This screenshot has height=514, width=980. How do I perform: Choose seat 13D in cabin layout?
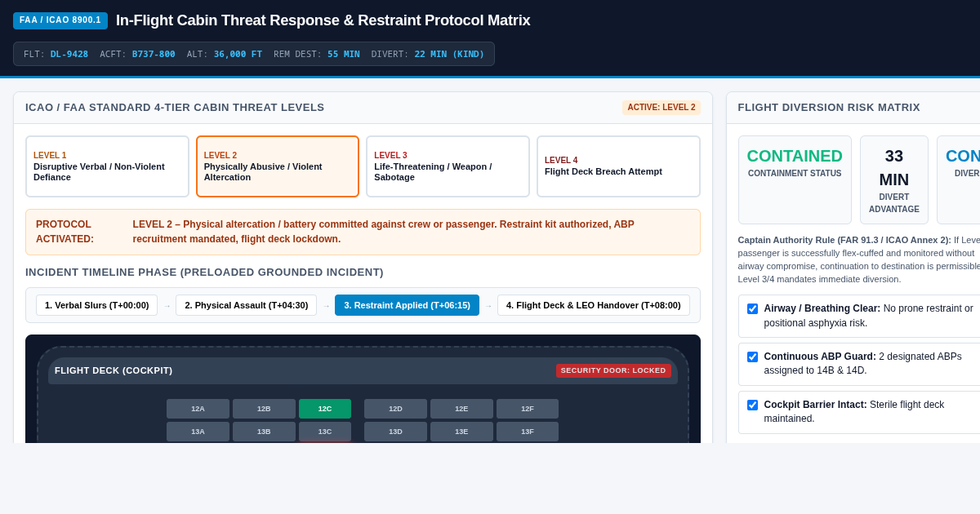[395, 432]
